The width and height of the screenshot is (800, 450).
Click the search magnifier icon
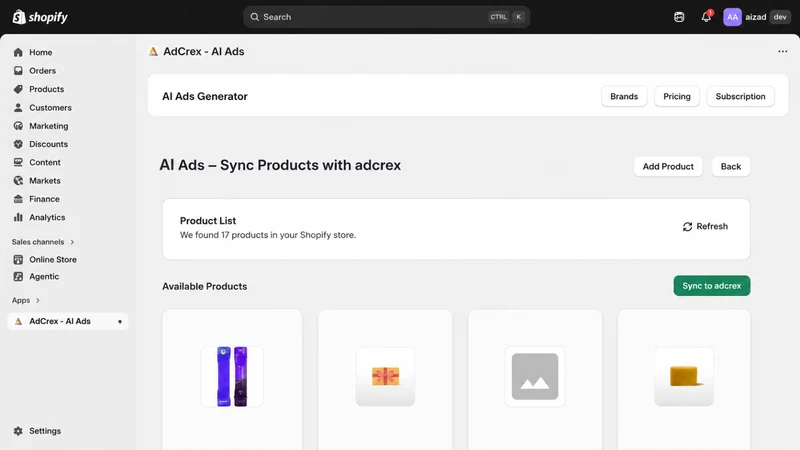255,17
